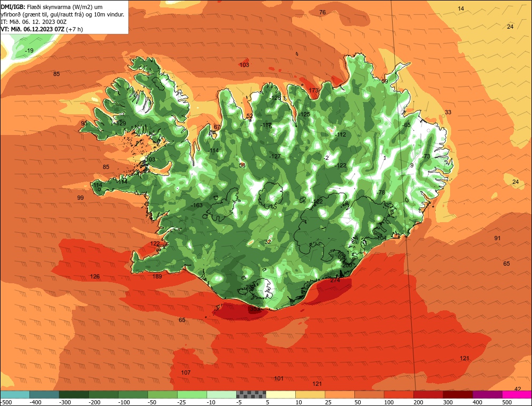Select the value '93' west of the Westfjords

[x=84, y=123]
